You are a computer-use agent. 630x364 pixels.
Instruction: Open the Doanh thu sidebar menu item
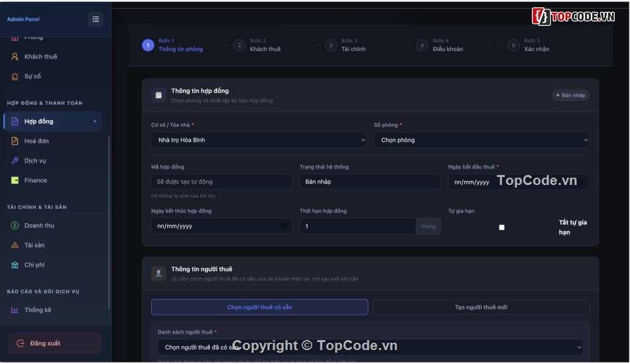[52, 225]
